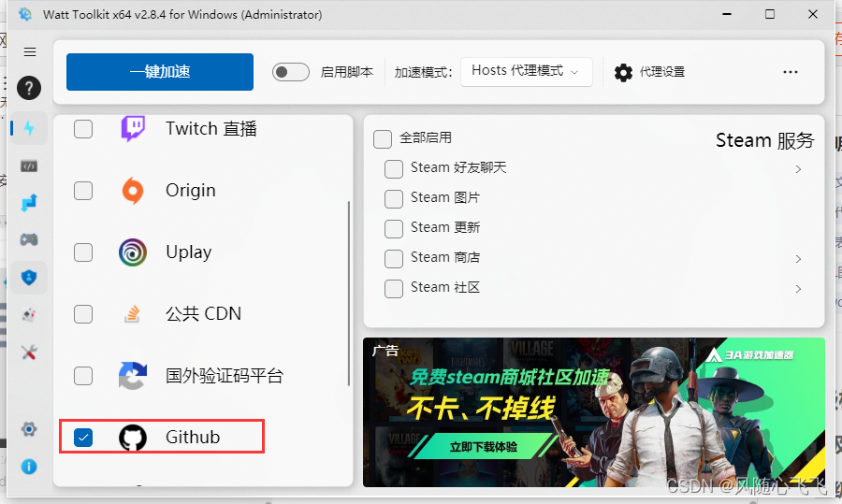Click the 全部启用 label
Image resolution: width=842 pixels, height=504 pixels.
[426, 138]
